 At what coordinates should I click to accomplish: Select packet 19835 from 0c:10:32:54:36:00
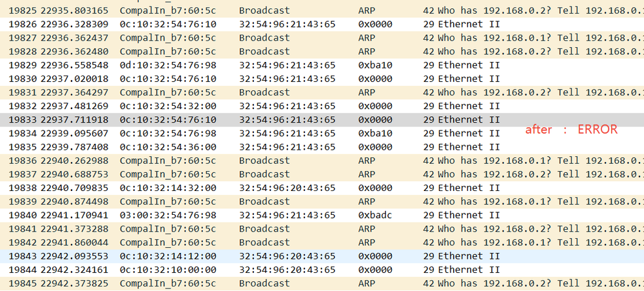pyautogui.click(x=258, y=147)
